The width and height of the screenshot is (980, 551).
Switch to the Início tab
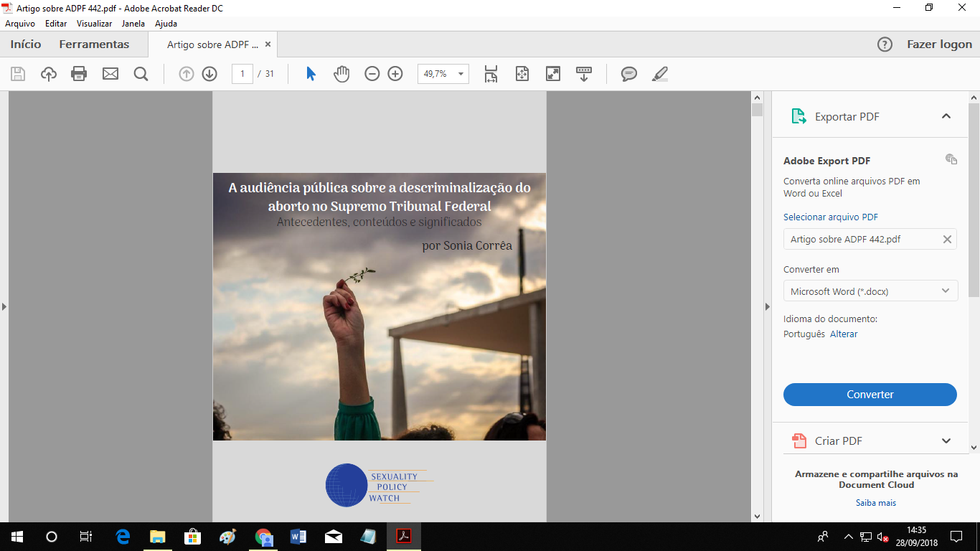click(x=26, y=44)
